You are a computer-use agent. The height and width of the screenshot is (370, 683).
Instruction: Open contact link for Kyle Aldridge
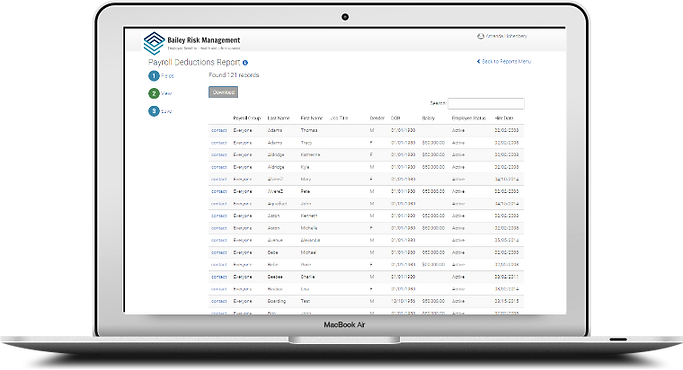coord(219,167)
